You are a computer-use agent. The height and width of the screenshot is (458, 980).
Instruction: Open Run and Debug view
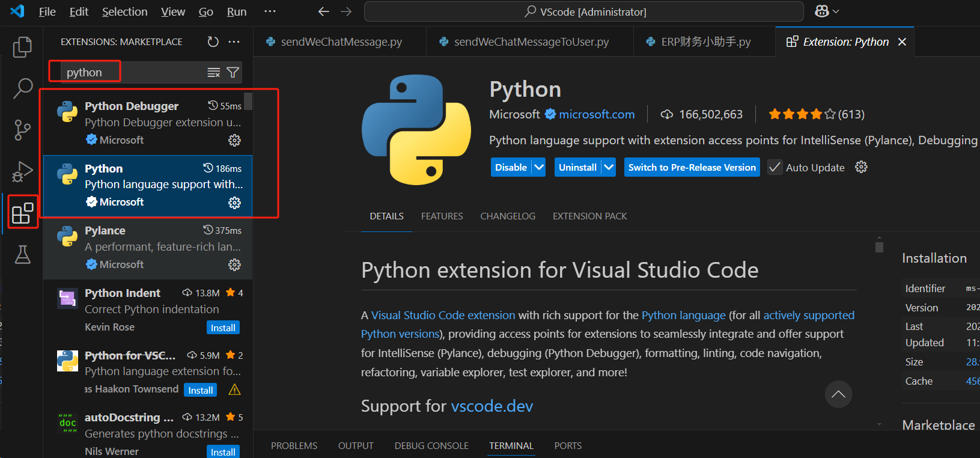[22, 172]
